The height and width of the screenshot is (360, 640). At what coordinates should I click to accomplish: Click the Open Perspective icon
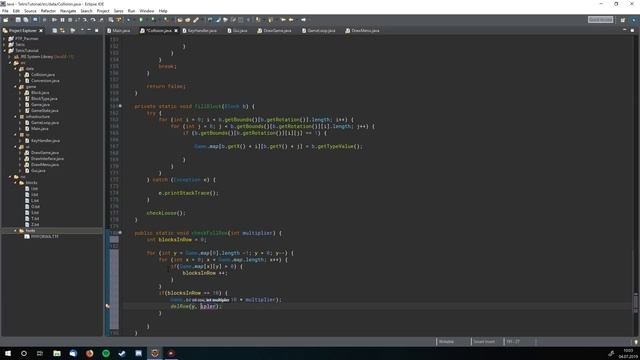point(622,20)
